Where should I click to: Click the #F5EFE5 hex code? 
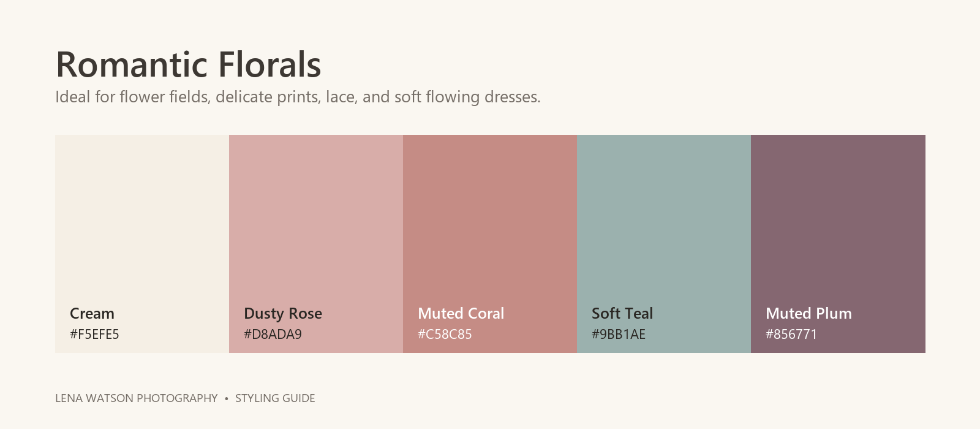pos(94,334)
